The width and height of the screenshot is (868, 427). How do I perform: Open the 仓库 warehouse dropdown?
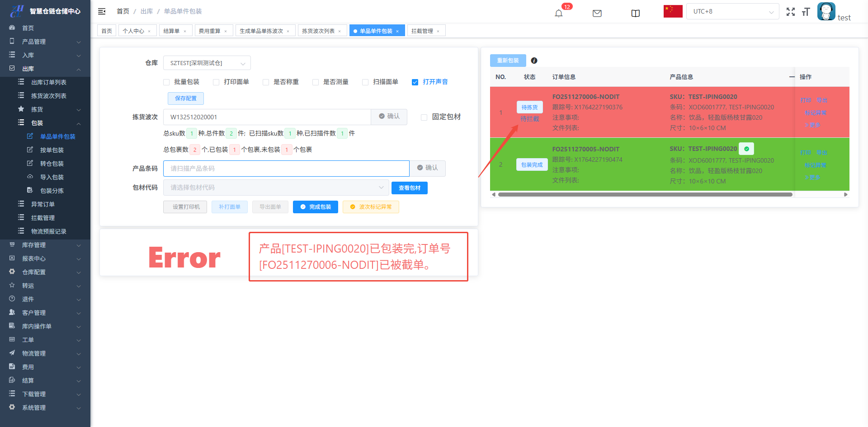pyautogui.click(x=207, y=63)
